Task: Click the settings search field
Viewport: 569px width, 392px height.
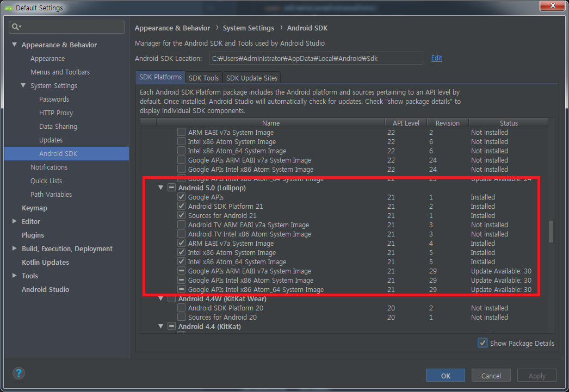Action: 67,27
